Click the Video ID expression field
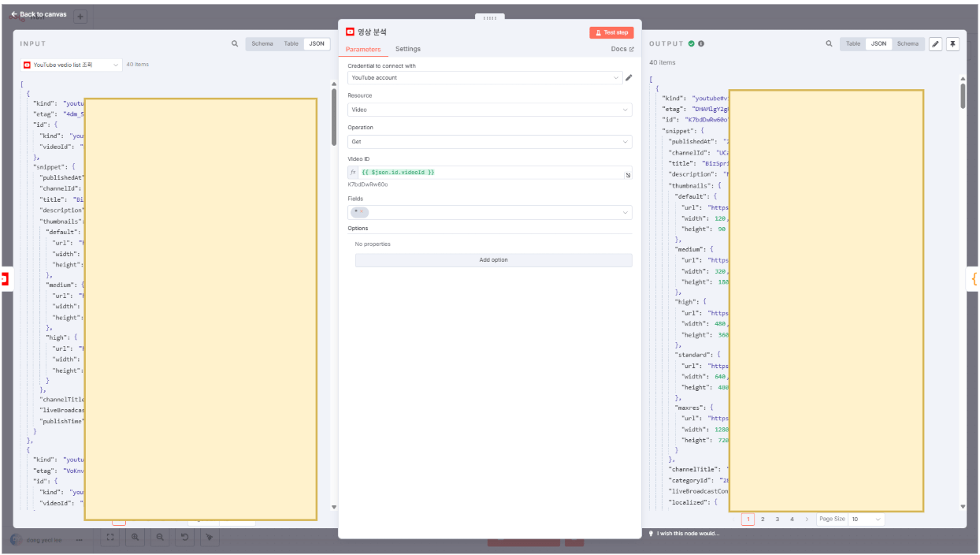This screenshot has height=555, width=980. (488, 173)
